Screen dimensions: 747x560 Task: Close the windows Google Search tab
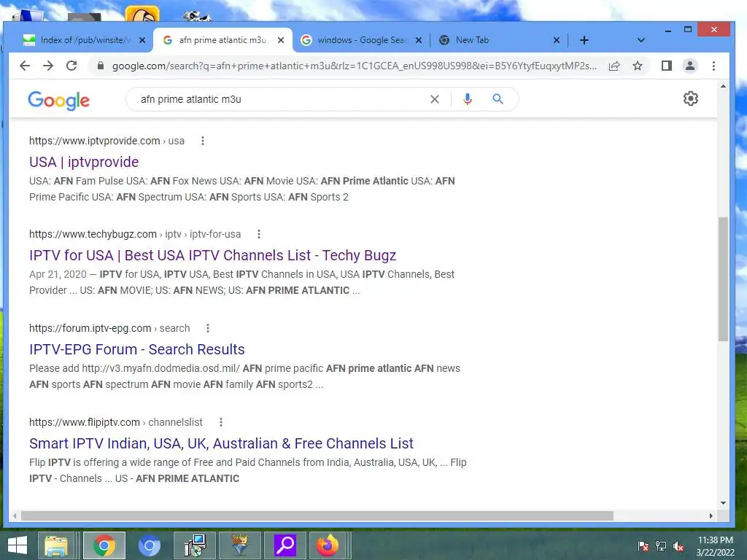tap(419, 41)
